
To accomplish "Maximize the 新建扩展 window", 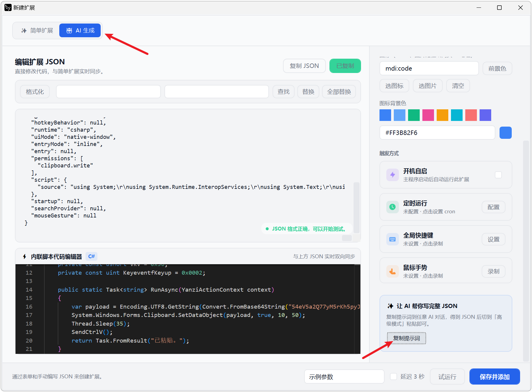I will point(500,7).
